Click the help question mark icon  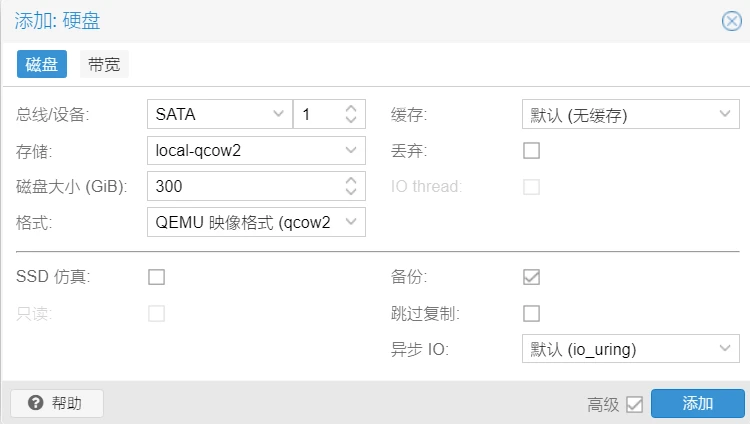pos(36,403)
